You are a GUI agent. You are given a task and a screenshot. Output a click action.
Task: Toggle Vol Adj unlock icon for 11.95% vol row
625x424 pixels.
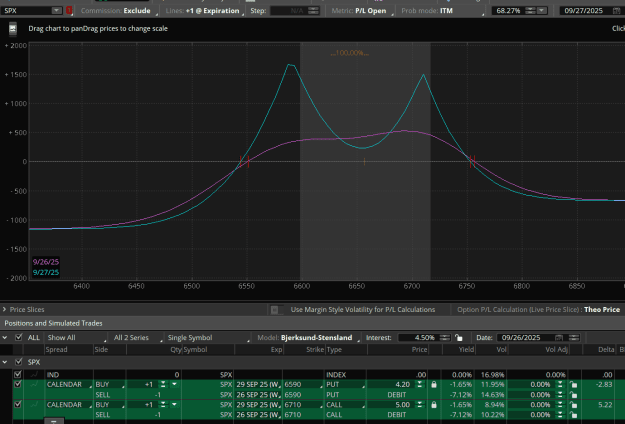pyautogui.click(x=573, y=385)
